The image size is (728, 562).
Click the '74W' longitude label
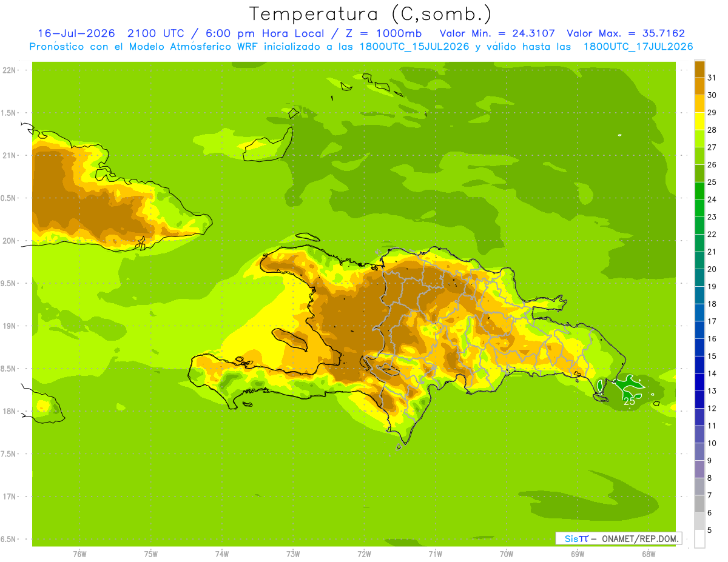pos(222,554)
